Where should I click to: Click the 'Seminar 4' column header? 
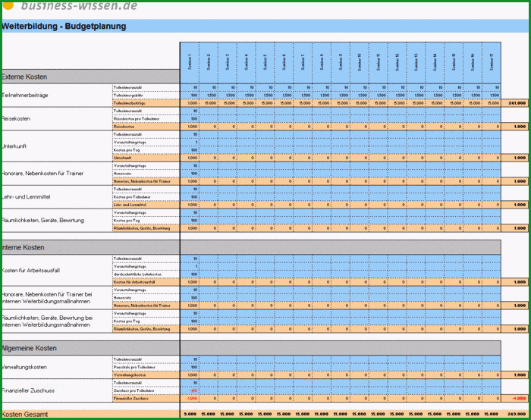247,62
